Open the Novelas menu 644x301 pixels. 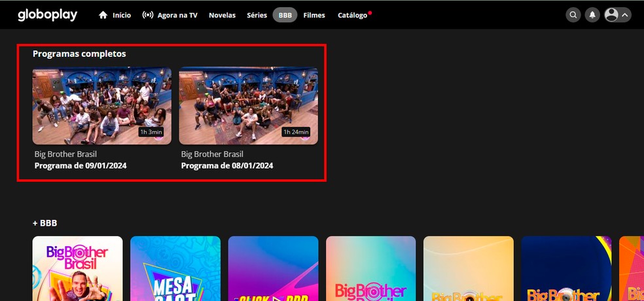pyautogui.click(x=223, y=15)
